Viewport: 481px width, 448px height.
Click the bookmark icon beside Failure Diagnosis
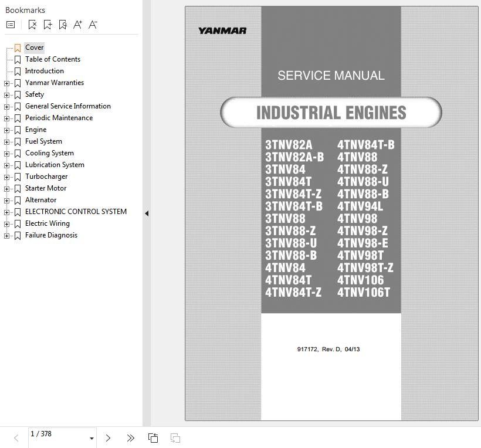coord(18,236)
